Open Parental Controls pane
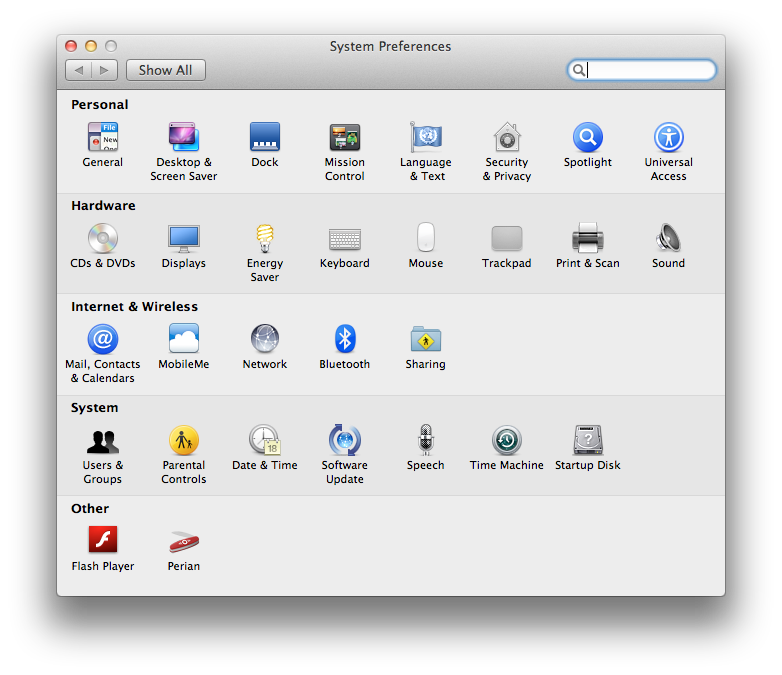 pyautogui.click(x=184, y=441)
